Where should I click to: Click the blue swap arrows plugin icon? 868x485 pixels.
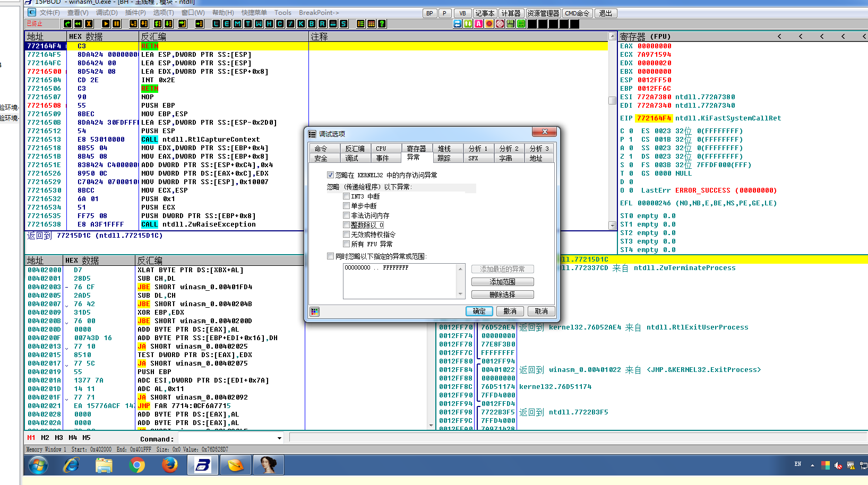tap(458, 24)
